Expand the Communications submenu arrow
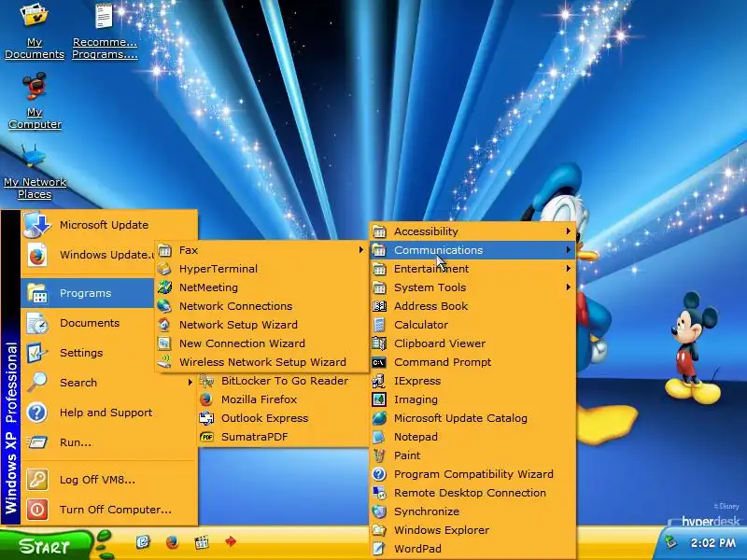 pyautogui.click(x=568, y=250)
